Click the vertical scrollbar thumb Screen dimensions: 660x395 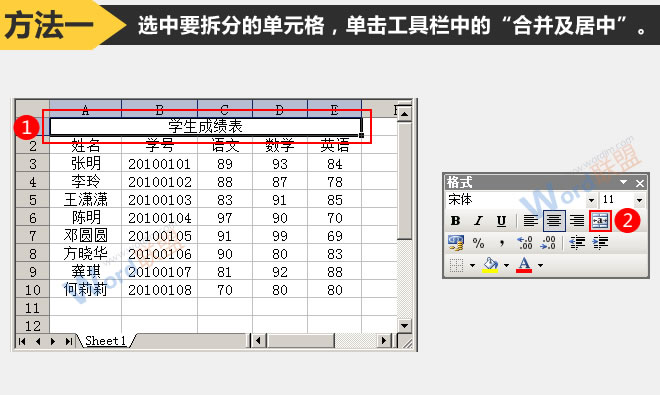pyautogui.click(x=405, y=181)
